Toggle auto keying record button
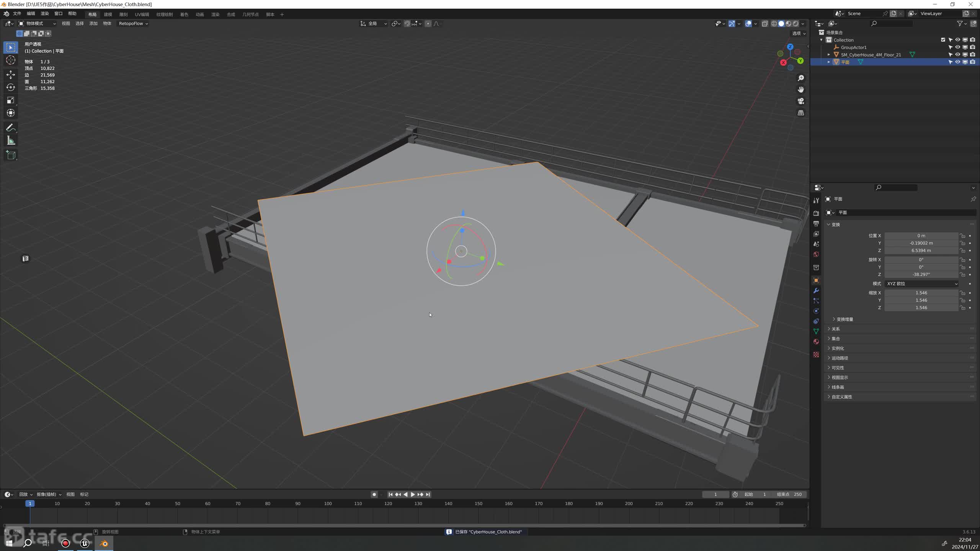The width and height of the screenshot is (980, 551). [374, 494]
